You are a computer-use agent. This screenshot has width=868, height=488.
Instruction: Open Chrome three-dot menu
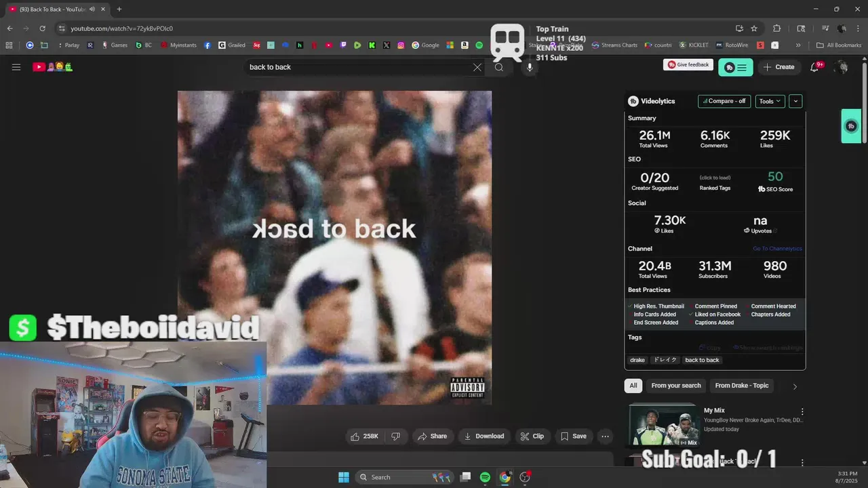point(859,28)
